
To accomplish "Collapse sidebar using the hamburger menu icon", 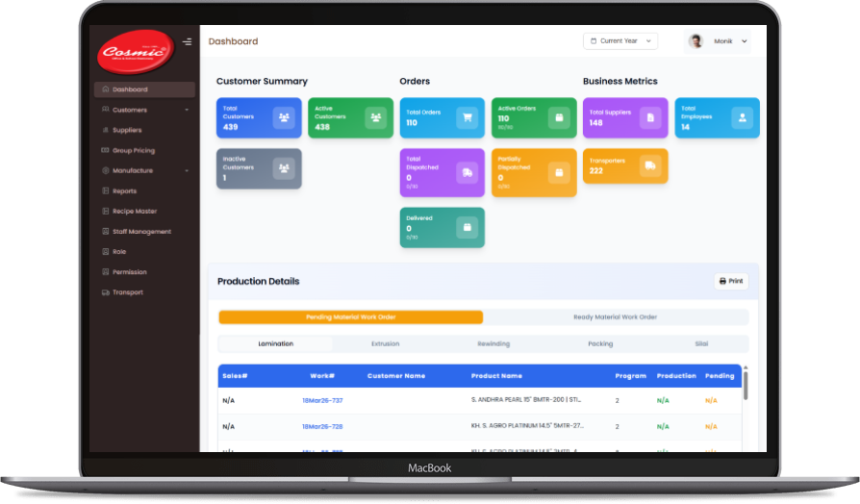I will (187, 41).
